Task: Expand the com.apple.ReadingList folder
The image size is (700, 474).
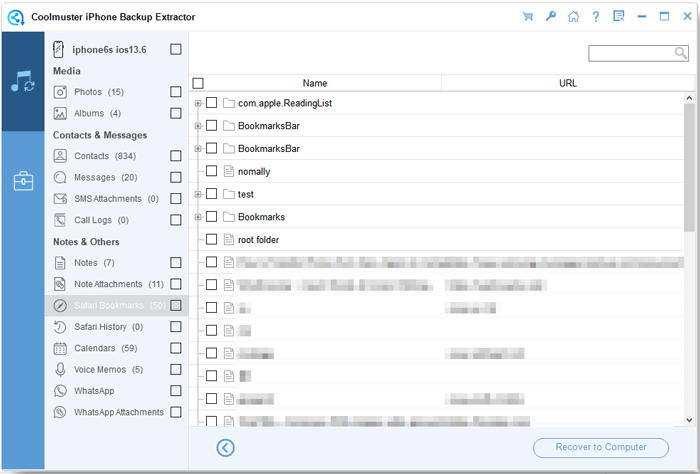Action: [x=198, y=103]
